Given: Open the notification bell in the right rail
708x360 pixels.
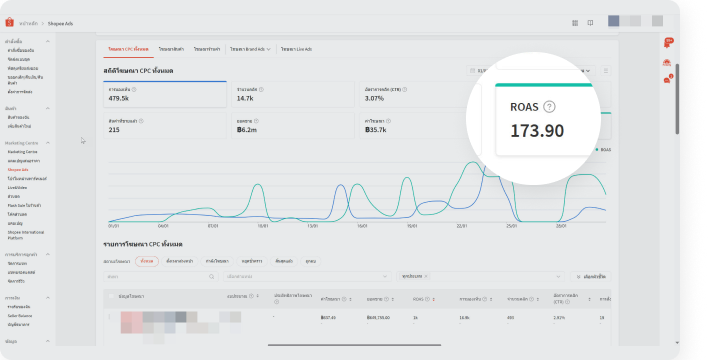Looking at the screenshot, I should tap(667, 43).
